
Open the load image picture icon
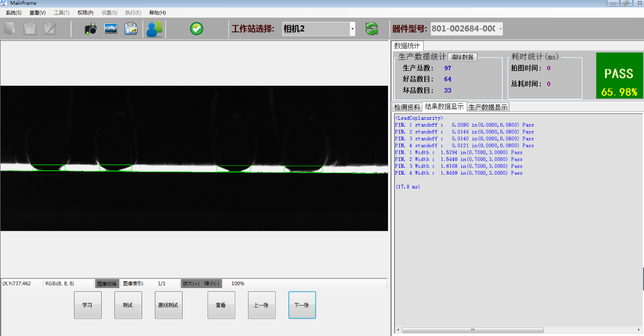tap(111, 29)
